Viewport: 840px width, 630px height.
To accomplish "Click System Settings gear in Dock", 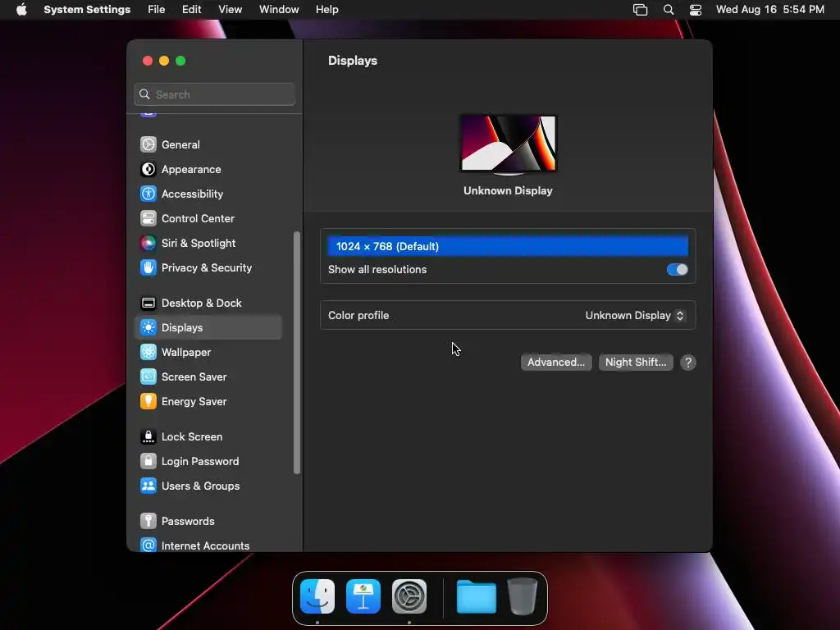I will [x=409, y=596].
